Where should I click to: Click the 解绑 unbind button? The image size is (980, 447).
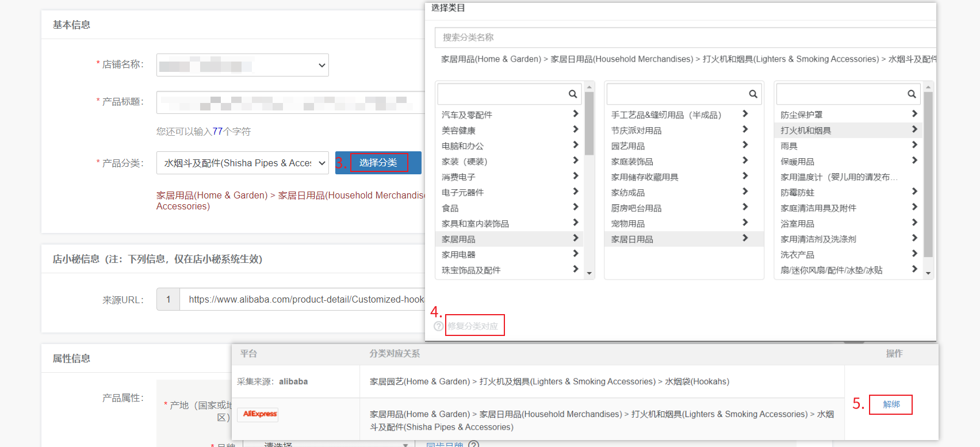(x=891, y=404)
